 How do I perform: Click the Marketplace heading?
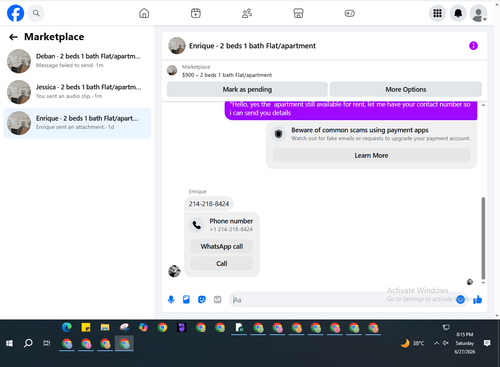54,37
